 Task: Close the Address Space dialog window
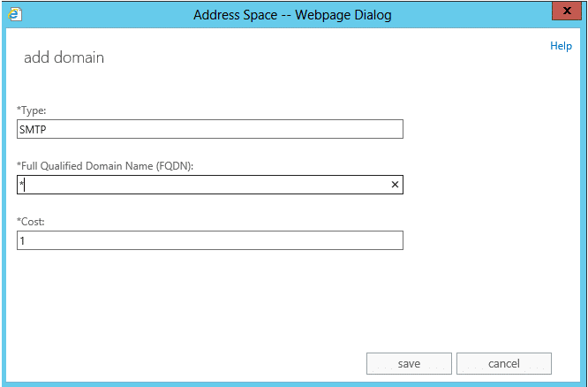[564, 13]
